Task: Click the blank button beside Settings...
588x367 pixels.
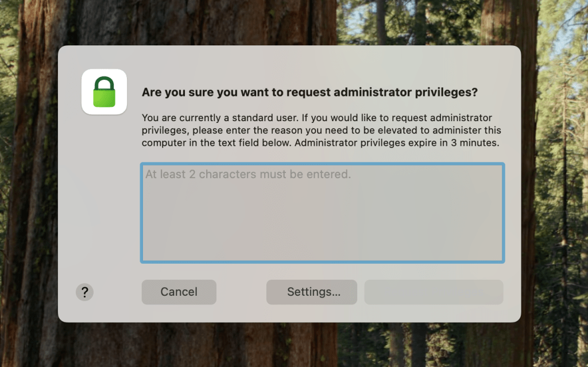Action: (434, 292)
